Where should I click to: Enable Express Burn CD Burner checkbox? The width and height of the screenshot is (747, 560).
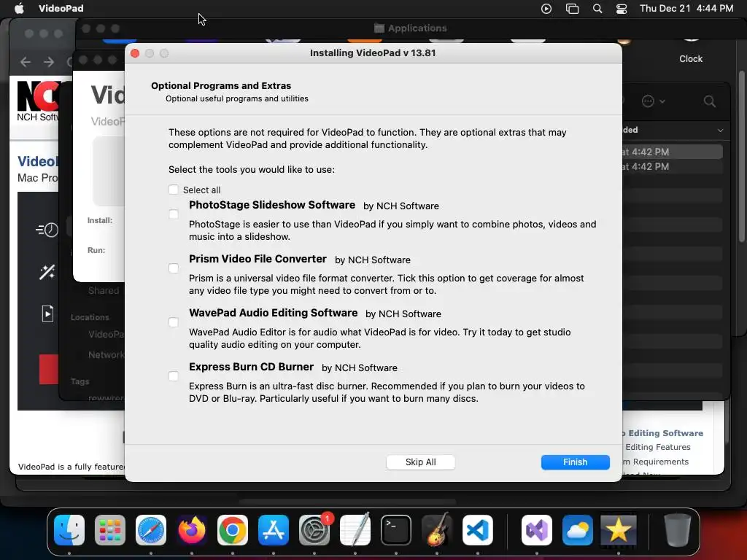174,376
